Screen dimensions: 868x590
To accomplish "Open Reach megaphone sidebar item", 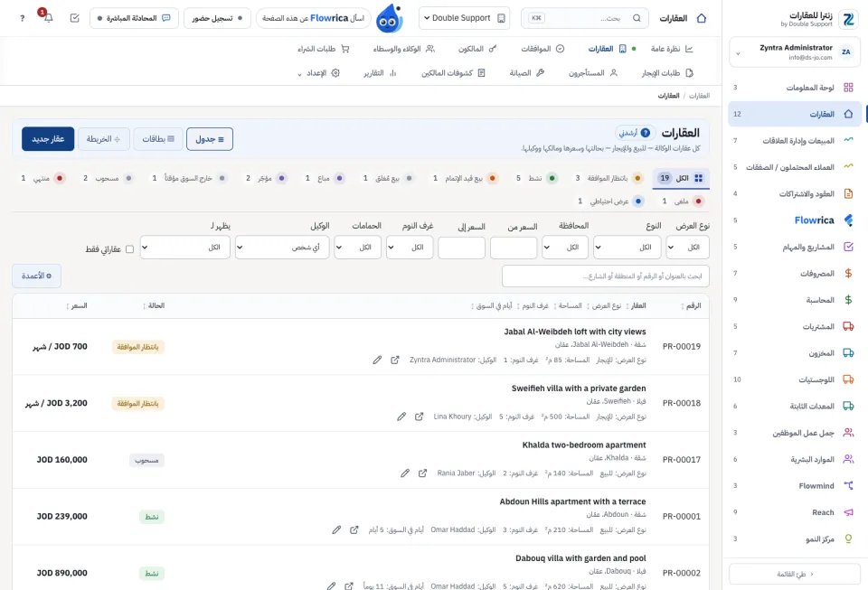I will pos(795,512).
